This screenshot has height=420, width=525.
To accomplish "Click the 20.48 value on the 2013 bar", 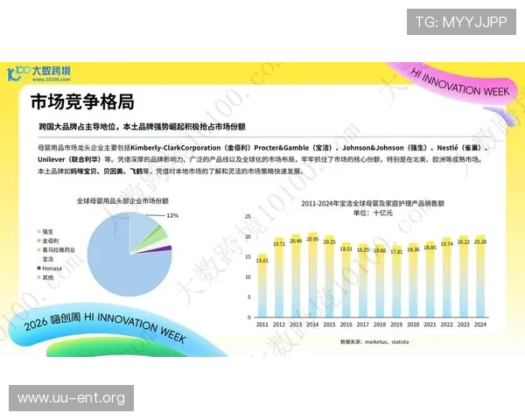I will point(296,241).
